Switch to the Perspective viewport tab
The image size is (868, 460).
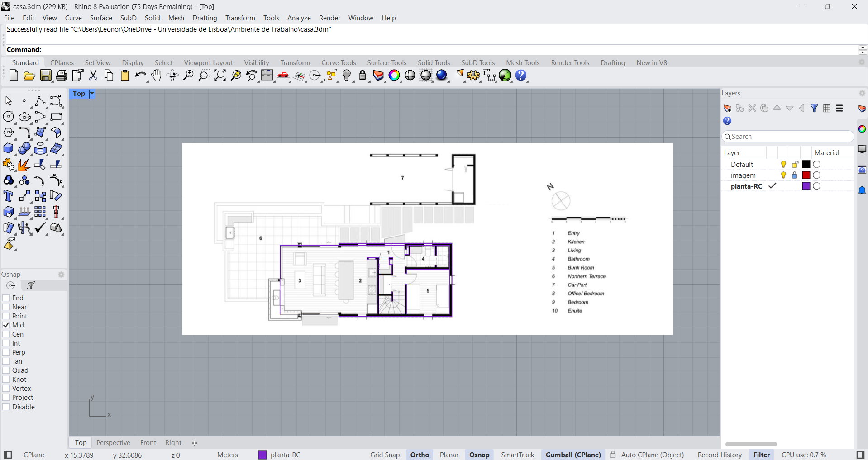(113, 443)
